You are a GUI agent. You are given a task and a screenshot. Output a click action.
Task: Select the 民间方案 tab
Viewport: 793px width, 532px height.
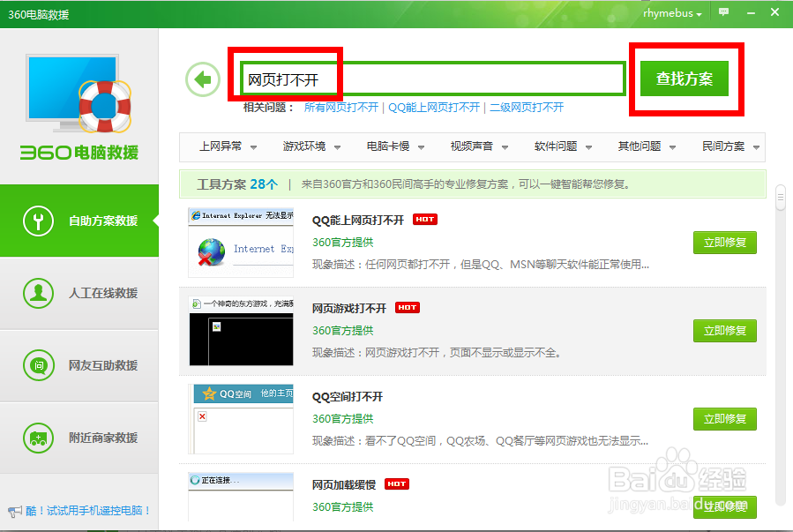(722, 147)
